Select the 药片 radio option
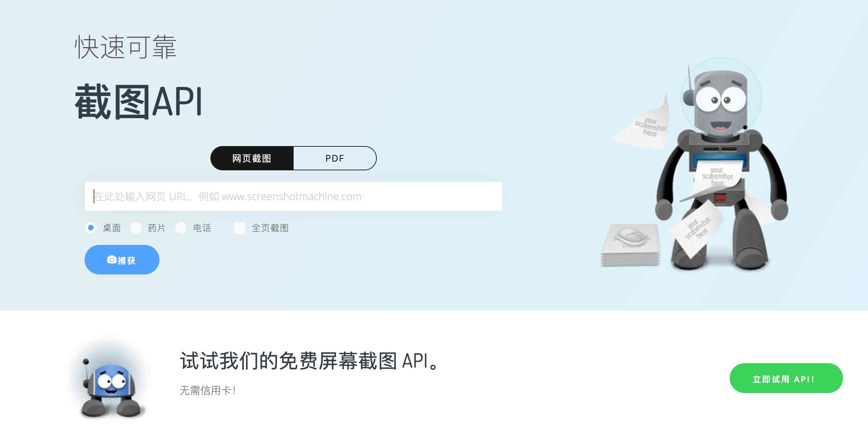868x426 pixels. [136, 228]
